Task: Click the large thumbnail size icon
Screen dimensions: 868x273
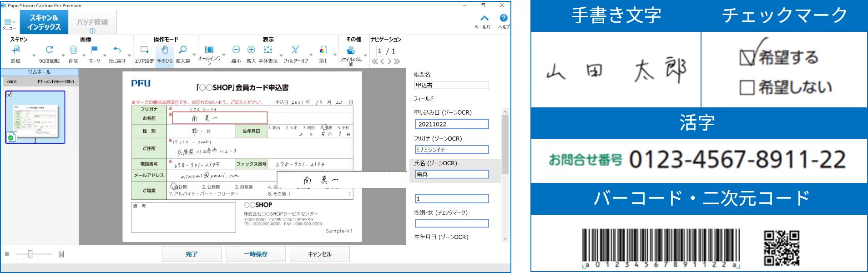Action: click(61, 254)
